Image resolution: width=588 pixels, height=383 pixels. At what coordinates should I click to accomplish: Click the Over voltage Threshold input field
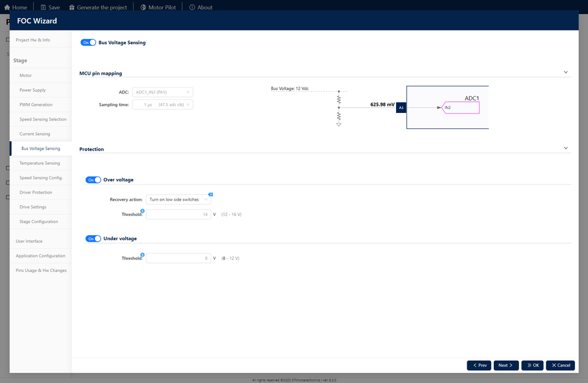coord(178,214)
